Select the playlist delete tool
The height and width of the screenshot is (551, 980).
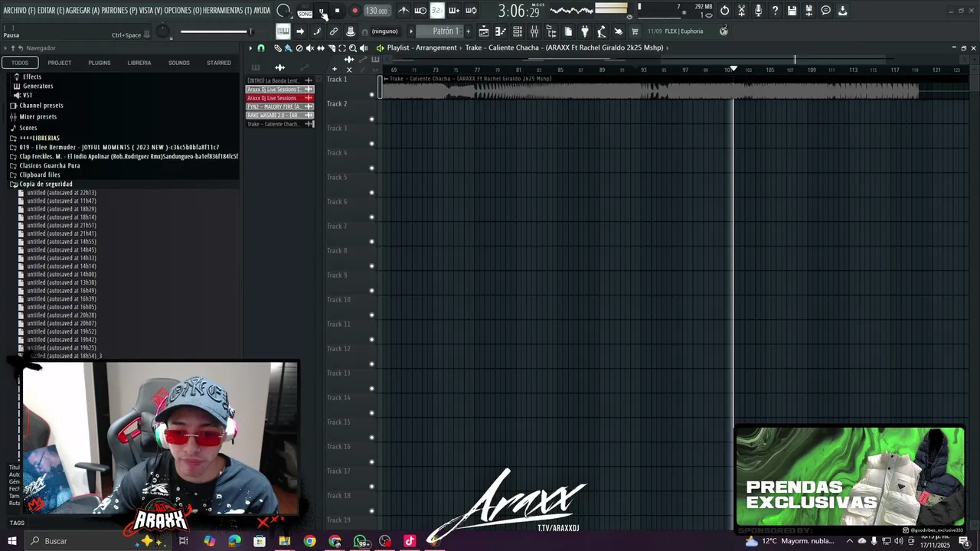(x=299, y=47)
